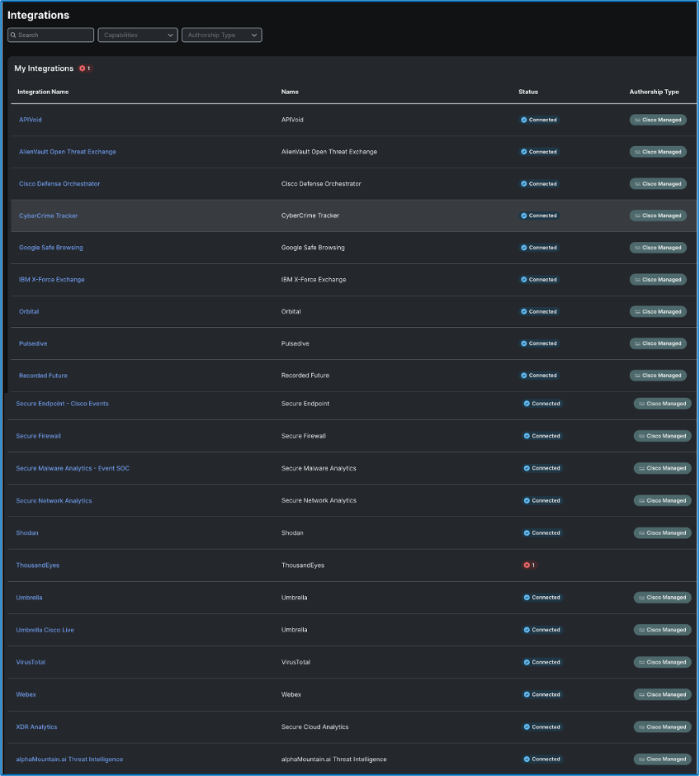Image resolution: width=700 pixels, height=776 pixels.
Task: Click the red error badge beside My Integrations
Action: [85, 69]
